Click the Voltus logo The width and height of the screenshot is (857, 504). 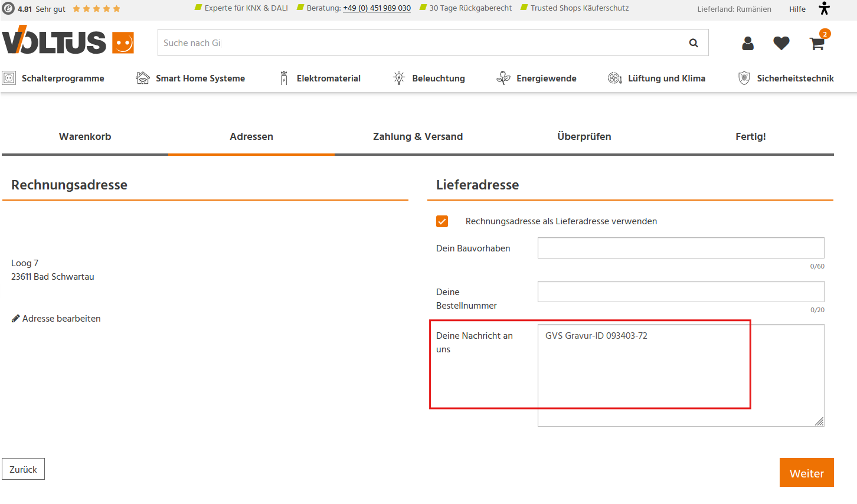tap(68, 41)
